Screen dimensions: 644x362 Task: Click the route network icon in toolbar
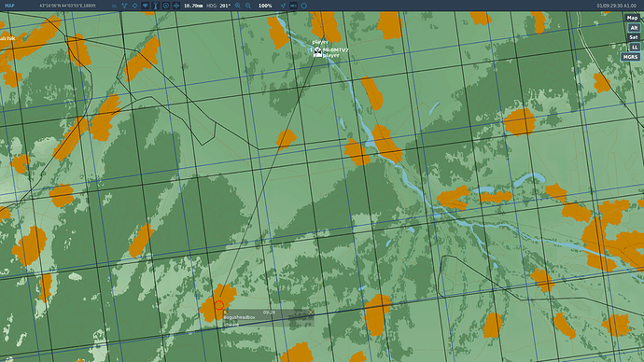click(x=124, y=6)
